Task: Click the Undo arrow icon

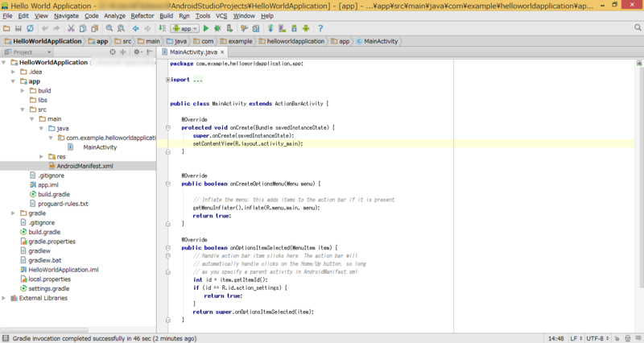Action: point(45,28)
